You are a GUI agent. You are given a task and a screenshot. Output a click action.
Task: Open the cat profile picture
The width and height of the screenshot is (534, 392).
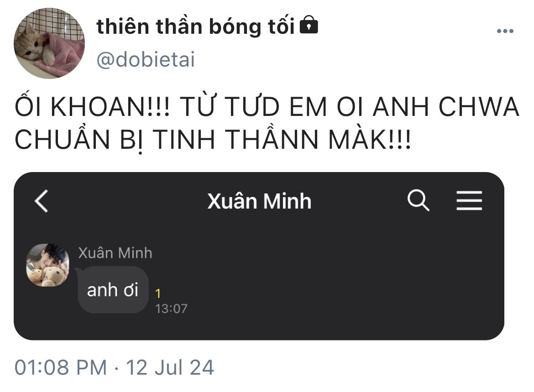49,43
